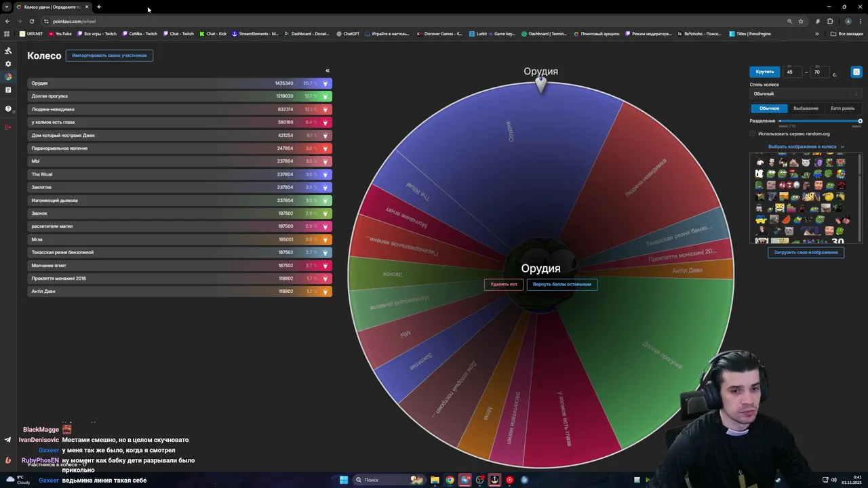The image size is (868, 488).
Task: Expand the browser tab search dropdown arrow
Action: click(7, 7)
